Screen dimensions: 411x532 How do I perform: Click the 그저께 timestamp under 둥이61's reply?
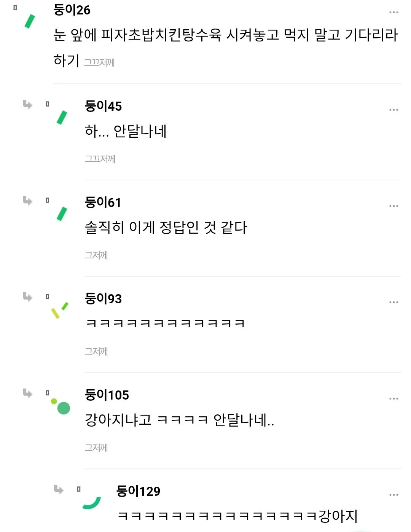[96, 255]
